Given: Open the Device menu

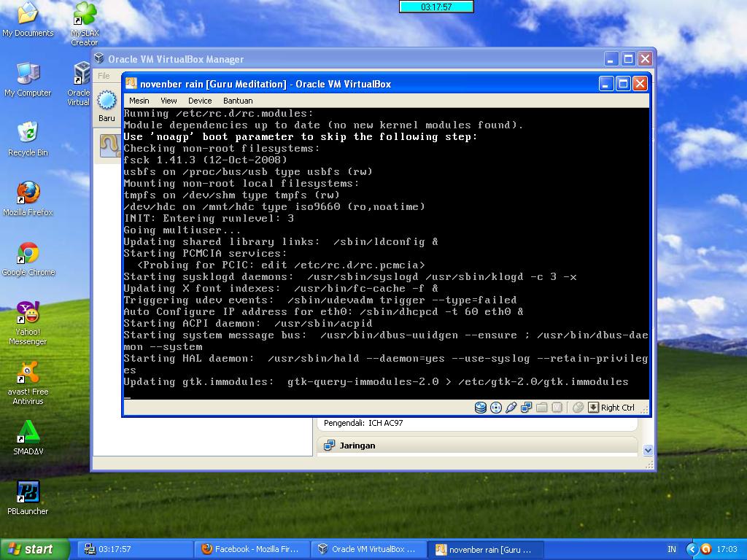Looking at the screenshot, I should (x=200, y=101).
